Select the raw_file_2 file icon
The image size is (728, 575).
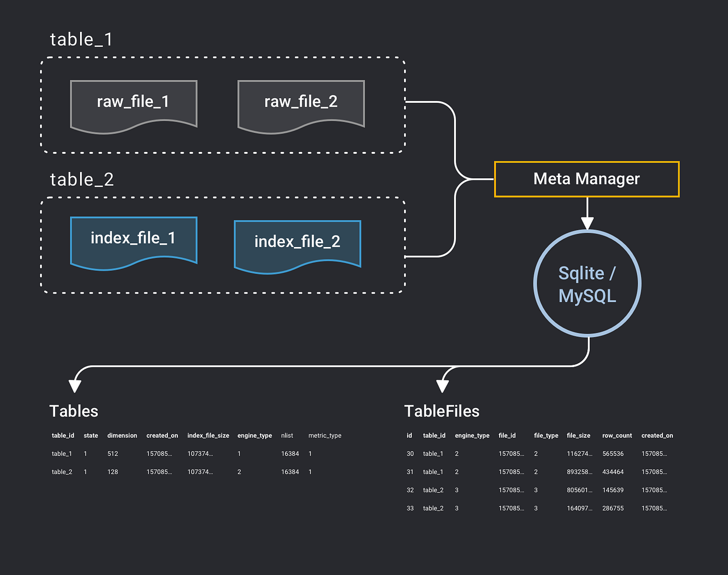(301, 103)
